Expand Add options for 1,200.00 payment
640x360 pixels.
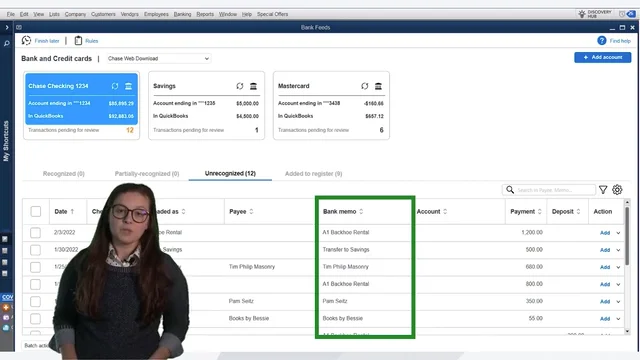618,233
